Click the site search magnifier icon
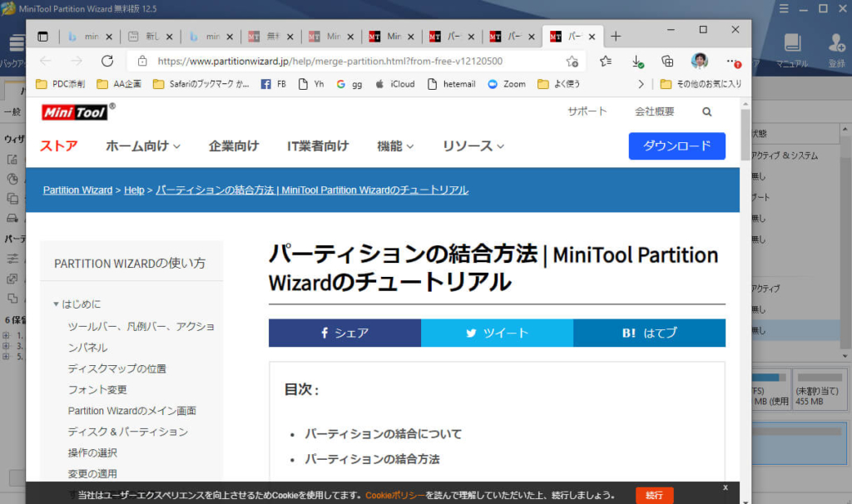 (706, 112)
